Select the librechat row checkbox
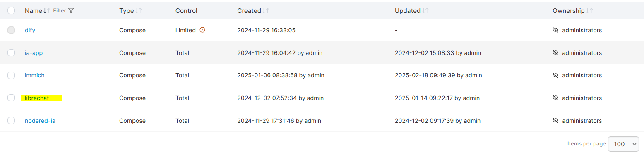The image size is (644, 155). tap(11, 98)
